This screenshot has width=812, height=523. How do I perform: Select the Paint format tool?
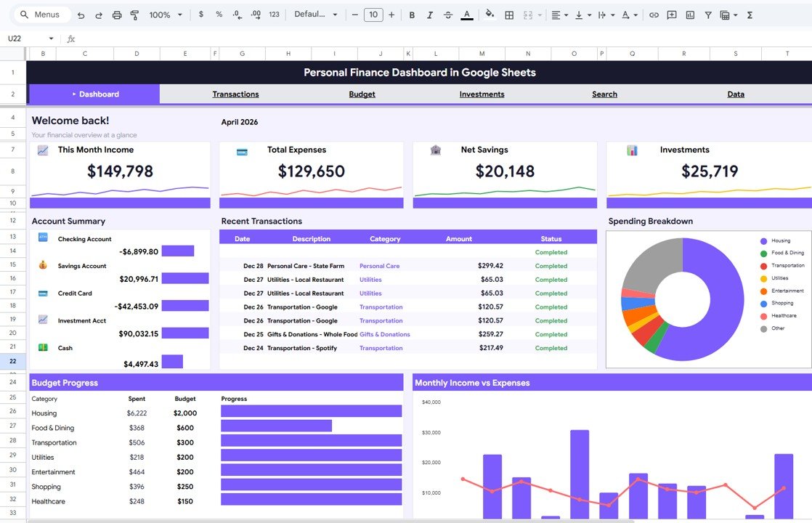133,14
